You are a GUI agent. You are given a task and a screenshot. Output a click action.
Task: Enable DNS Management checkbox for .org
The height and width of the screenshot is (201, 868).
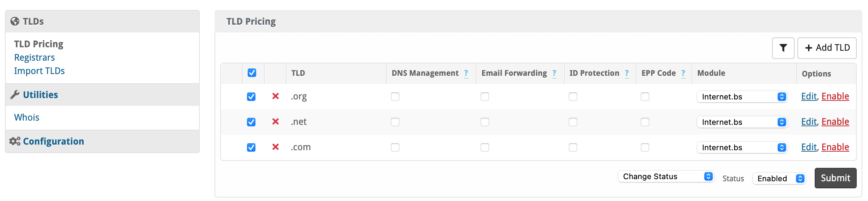[395, 97]
